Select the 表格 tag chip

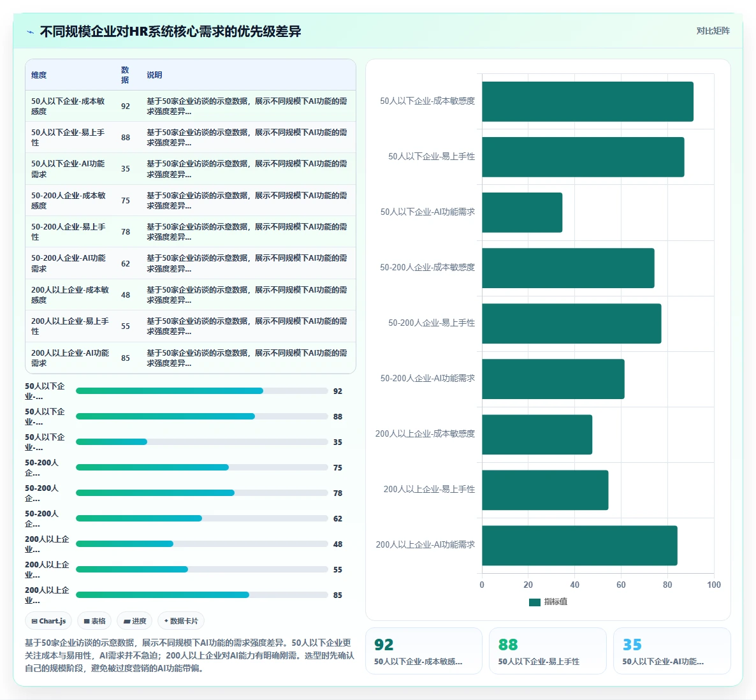(x=94, y=621)
